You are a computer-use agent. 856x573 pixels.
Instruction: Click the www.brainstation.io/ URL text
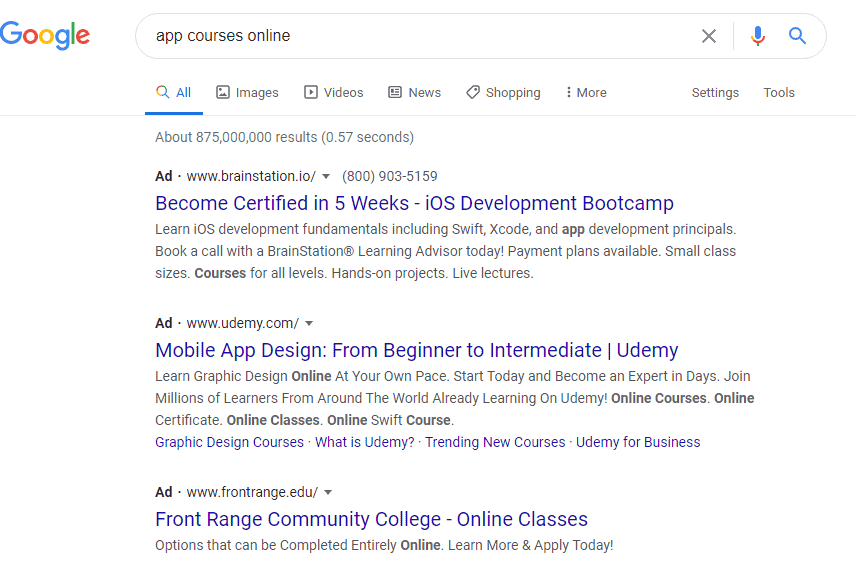[x=251, y=176]
